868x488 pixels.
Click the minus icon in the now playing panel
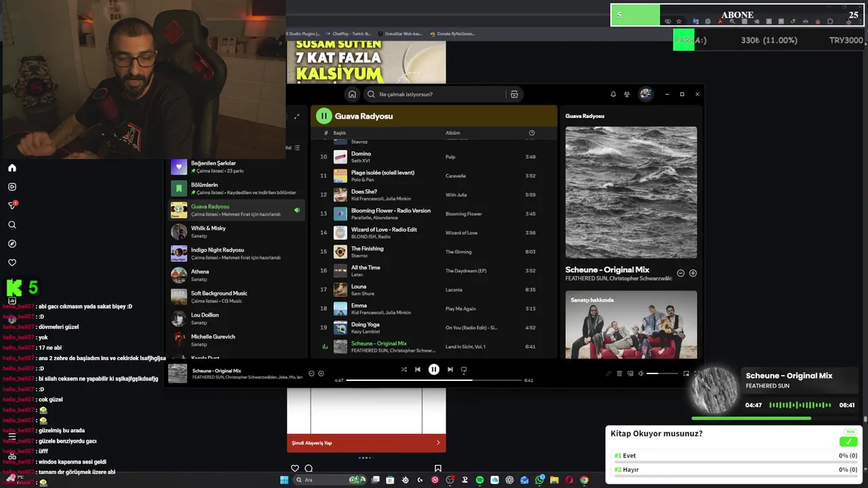coord(681,273)
